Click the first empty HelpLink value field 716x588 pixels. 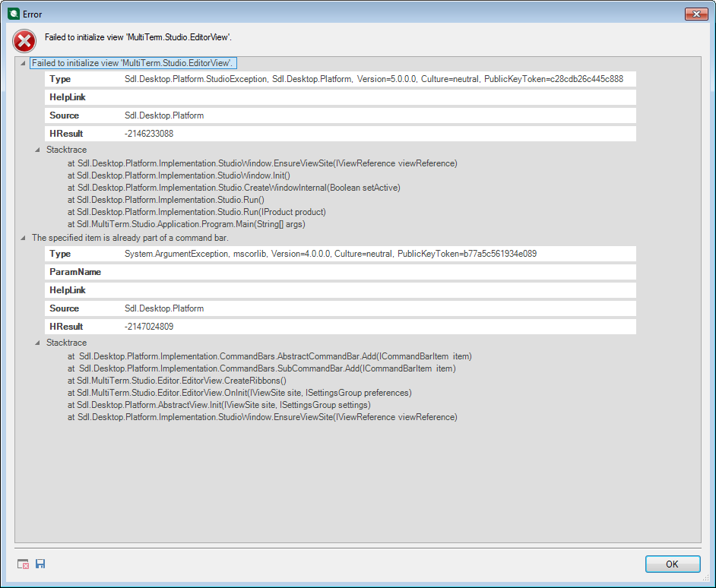click(x=379, y=97)
